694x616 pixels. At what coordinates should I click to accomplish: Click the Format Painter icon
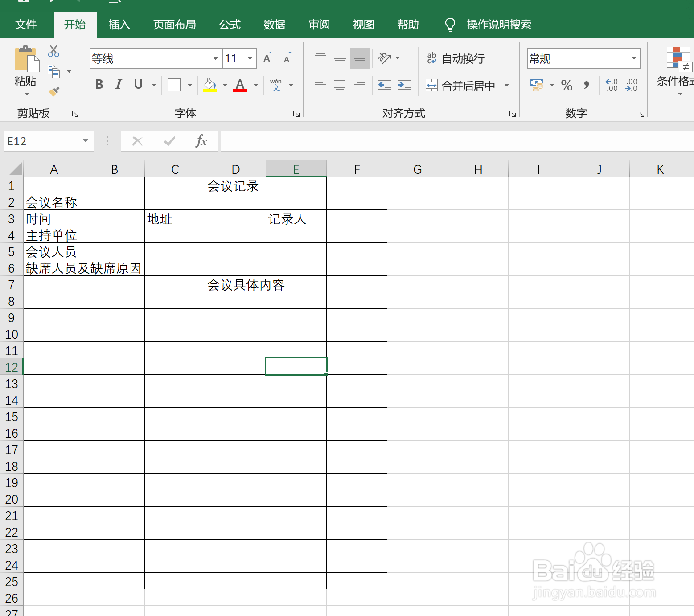point(53,91)
